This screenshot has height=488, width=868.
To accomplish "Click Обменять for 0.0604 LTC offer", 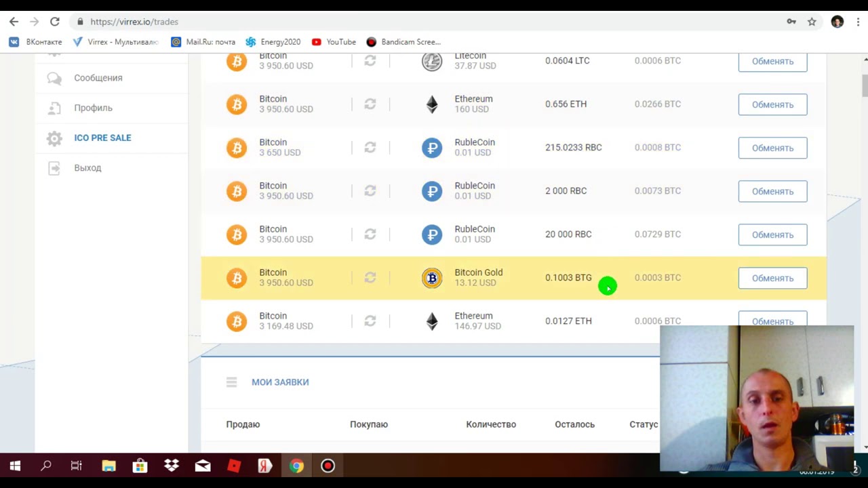I will pyautogui.click(x=772, y=61).
